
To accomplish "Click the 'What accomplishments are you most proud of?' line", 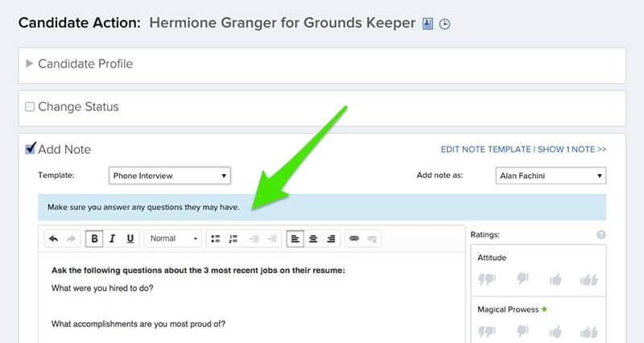I will coord(138,324).
